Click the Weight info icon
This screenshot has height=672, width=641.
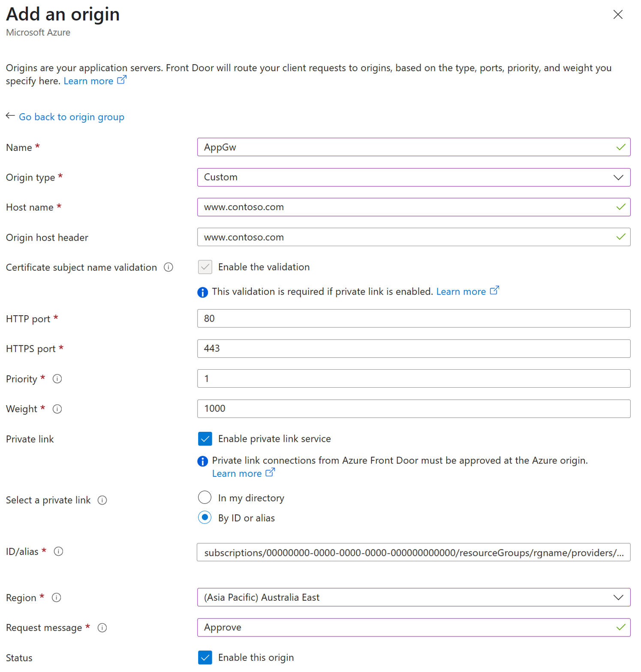57,409
